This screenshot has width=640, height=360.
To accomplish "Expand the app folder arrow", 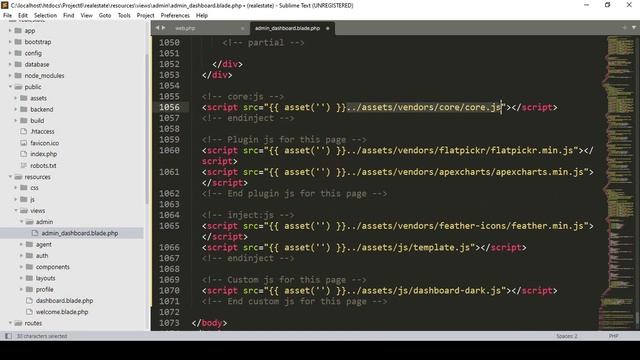I will tap(10, 31).
